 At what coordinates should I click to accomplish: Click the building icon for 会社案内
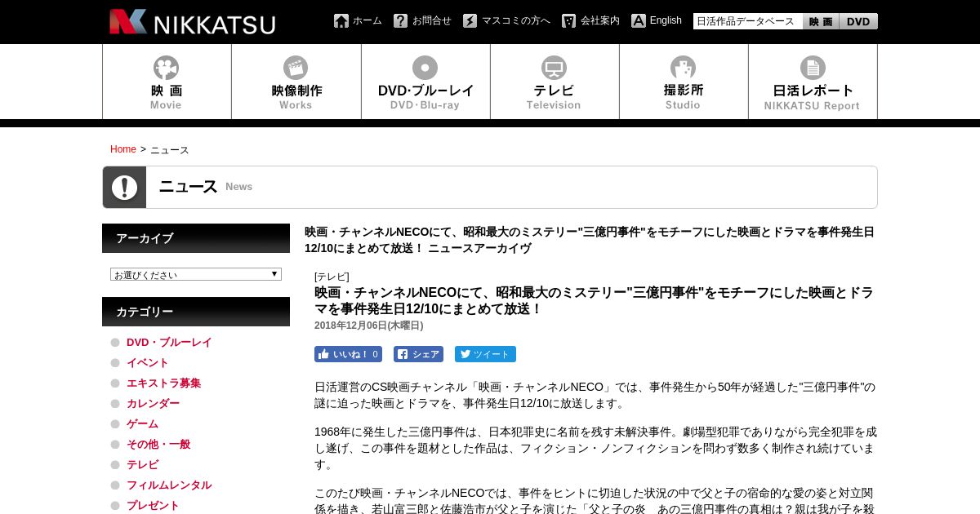(x=568, y=21)
